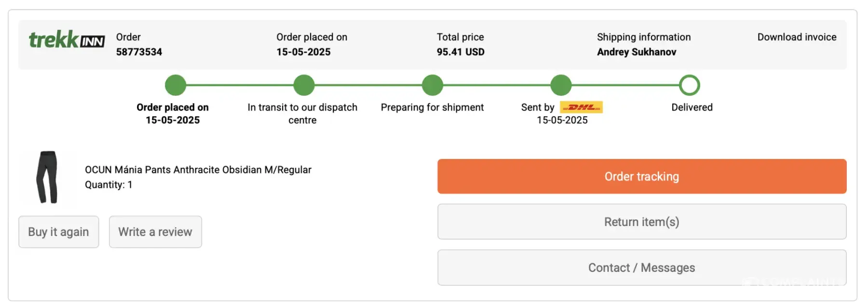The image size is (868, 308).
Task: Click the trekkinn logo
Action: [x=67, y=40]
